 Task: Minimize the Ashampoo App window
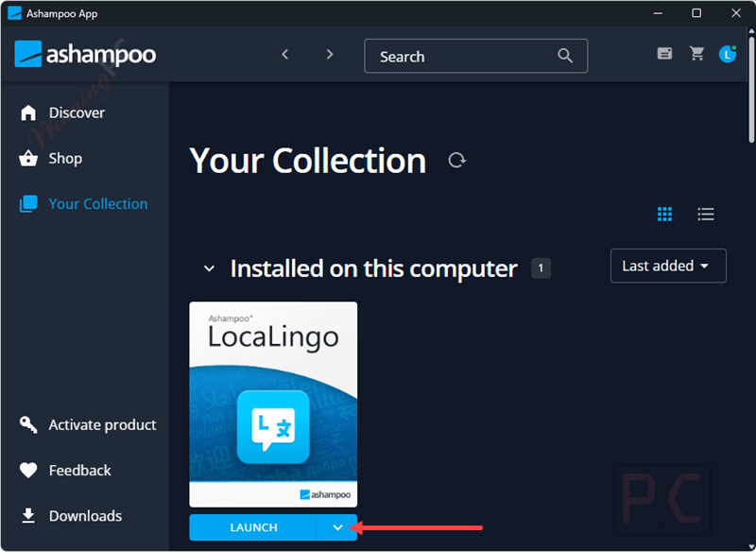pyautogui.click(x=657, y=13)
